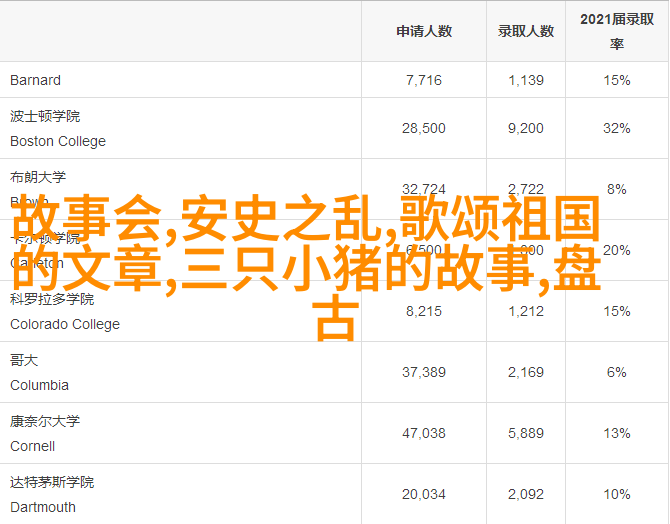
Task: Select the 哥大 name
Action: pyautogui.click(x=24, y=360)
